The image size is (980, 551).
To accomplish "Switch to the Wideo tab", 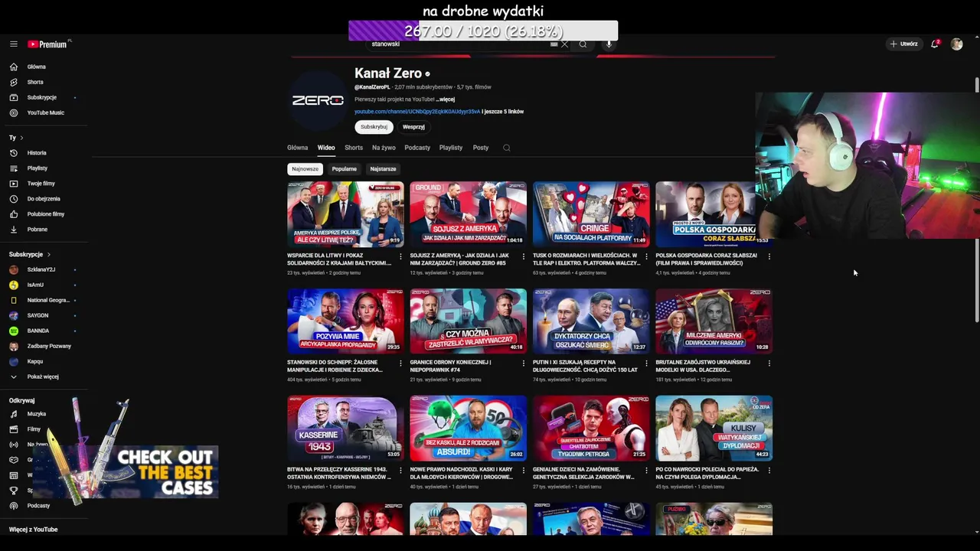I will [x=326, y=148].
